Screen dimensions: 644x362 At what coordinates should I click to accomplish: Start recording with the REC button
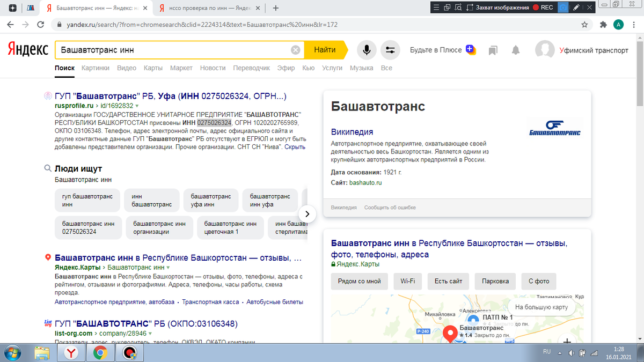[543, 8]
